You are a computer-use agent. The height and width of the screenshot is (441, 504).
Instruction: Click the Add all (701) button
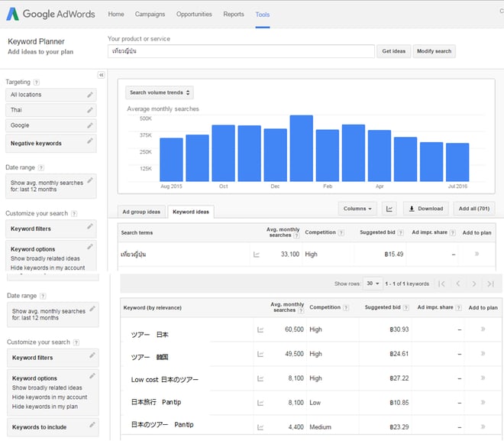(474, 209)
